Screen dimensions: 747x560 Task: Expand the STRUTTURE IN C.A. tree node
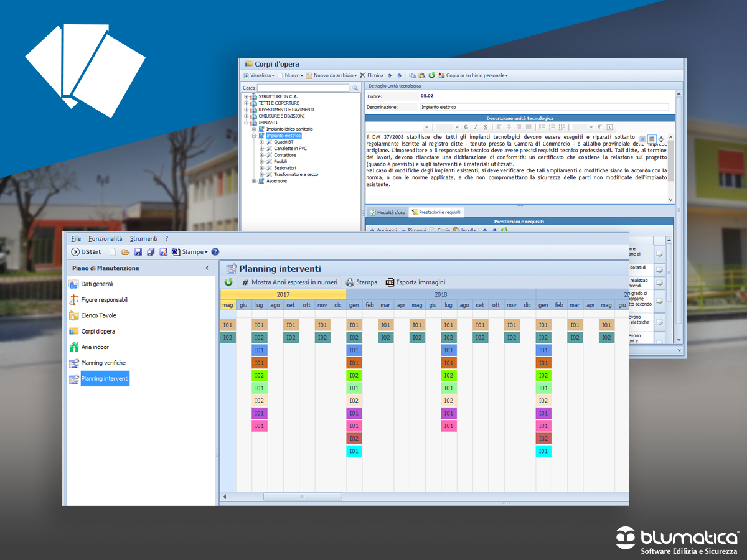tap(246, 96)
